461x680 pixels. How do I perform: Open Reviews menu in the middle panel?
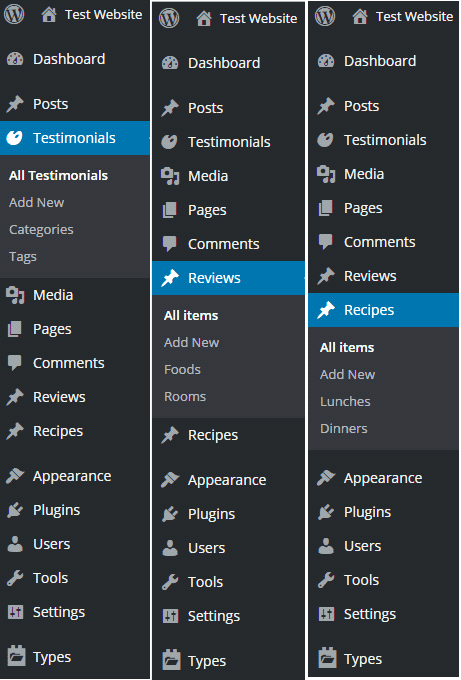[228, 278]
